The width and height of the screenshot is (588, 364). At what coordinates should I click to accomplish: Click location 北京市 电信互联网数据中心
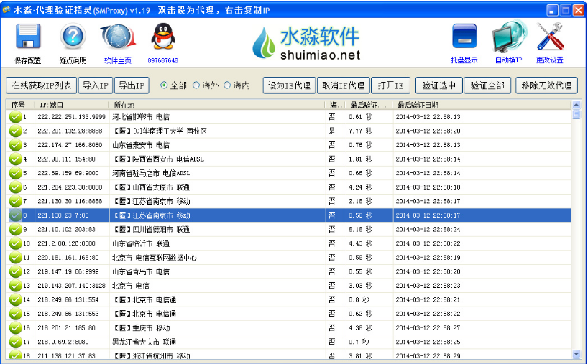154,258
